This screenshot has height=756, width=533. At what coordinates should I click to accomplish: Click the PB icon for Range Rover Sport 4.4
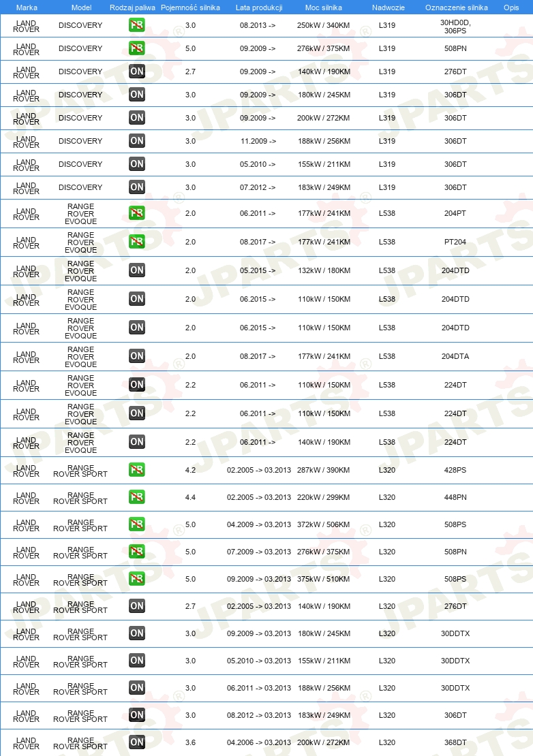coord(137,497)
